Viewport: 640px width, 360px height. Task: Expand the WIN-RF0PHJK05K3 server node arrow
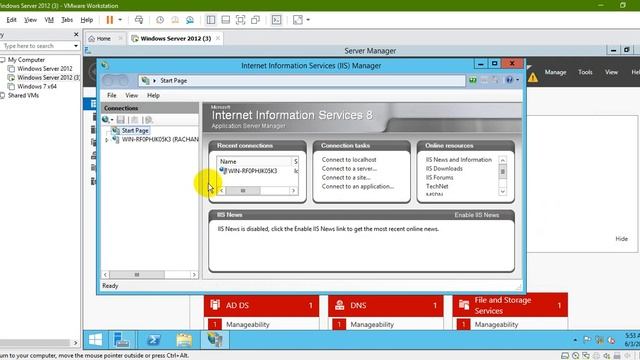click(x=107, y=140)
